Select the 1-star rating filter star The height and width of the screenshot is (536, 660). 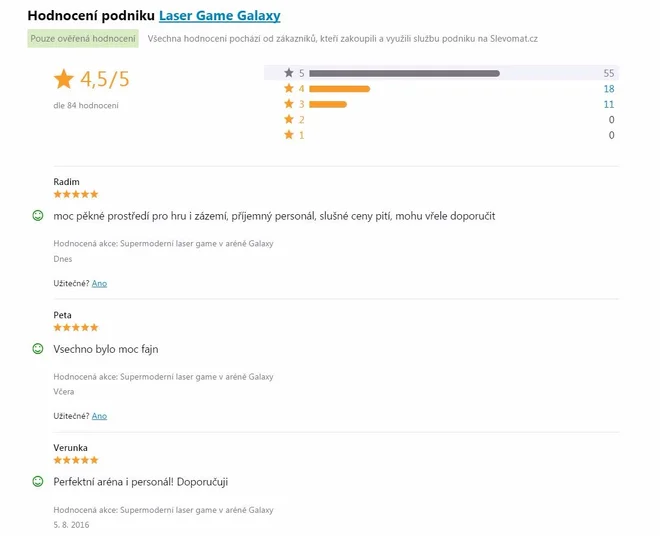(289, 135)
